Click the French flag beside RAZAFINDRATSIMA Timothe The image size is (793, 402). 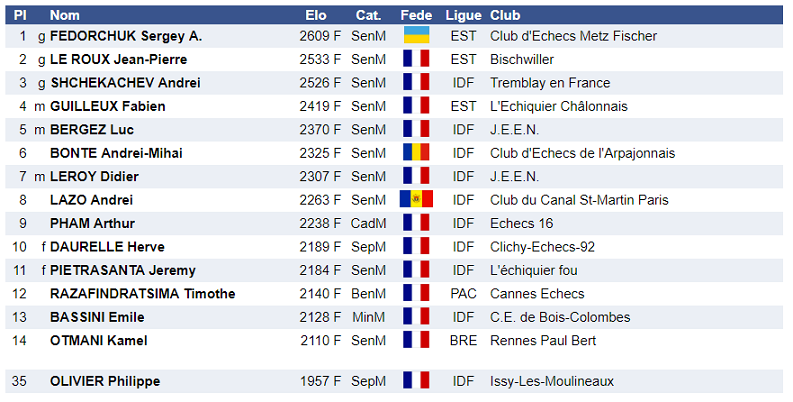[x=416, y=293]
